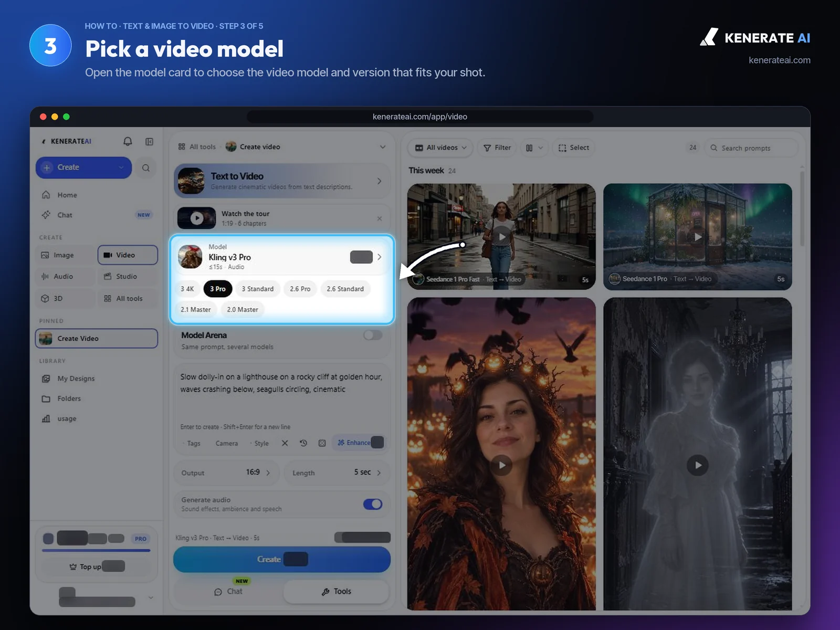Viewport: 840px width, 630px height.
Task: Open the All videos dropdown
Action: click(441, 148)
